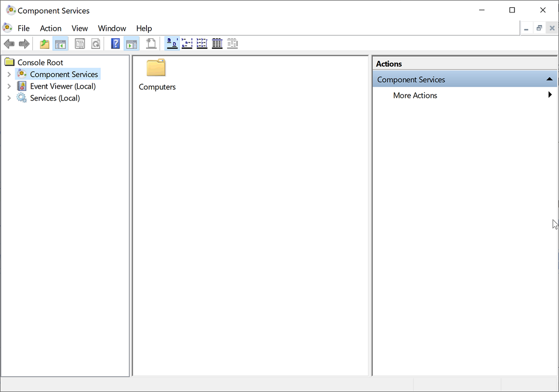Select the Export List toolbar icon
Image resolution: width=559 pixels, height=392 pixels.
point(150,44)
